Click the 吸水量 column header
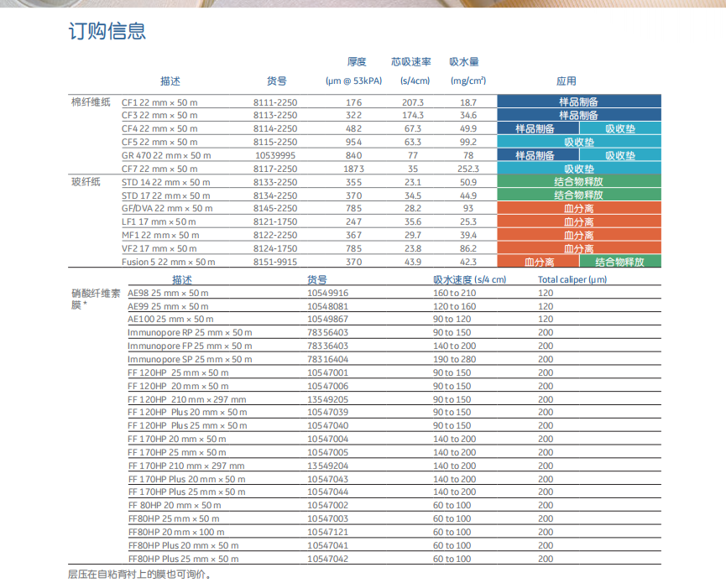Viewport: 726px width, 588px height. (x=464, y=61)
